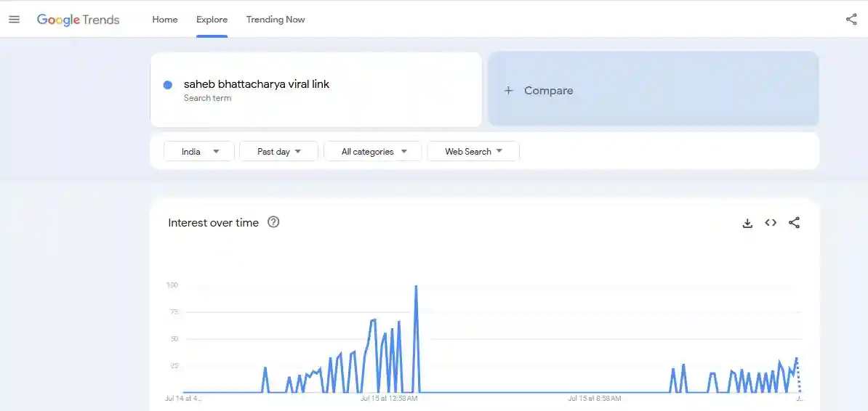Download the Interest over time CSV
The image size is (868, 411).
pyautogui.click(x=747, y=223)
